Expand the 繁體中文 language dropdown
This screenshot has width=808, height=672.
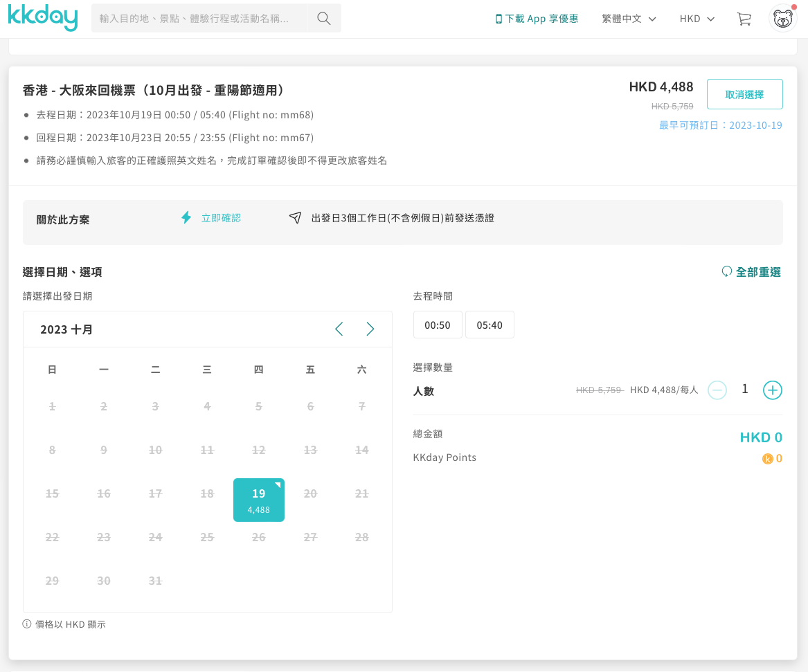click(x=629, y=19)
